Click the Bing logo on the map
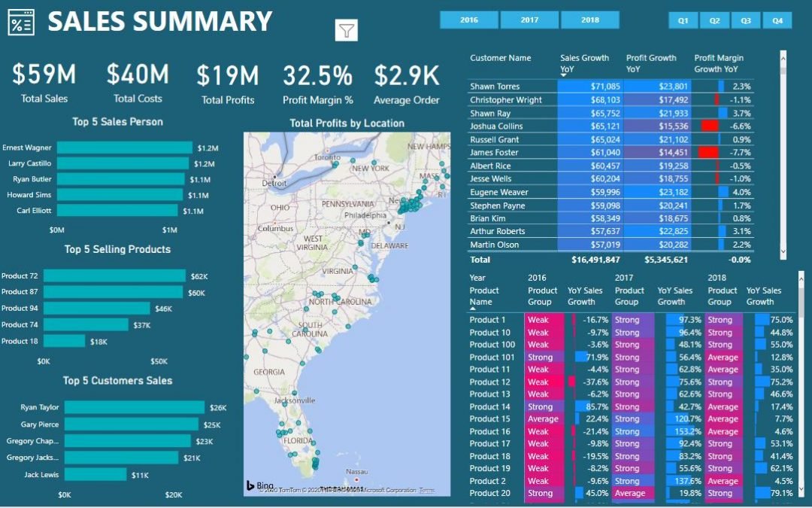Screen dimensions: 812x508 tap(260, 485)
